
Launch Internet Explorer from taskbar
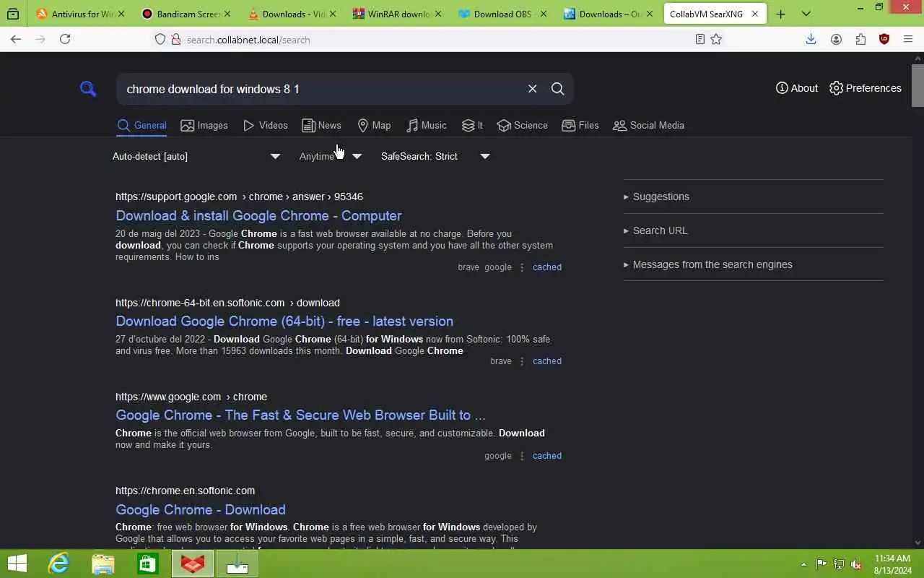(x=58, y=564)
